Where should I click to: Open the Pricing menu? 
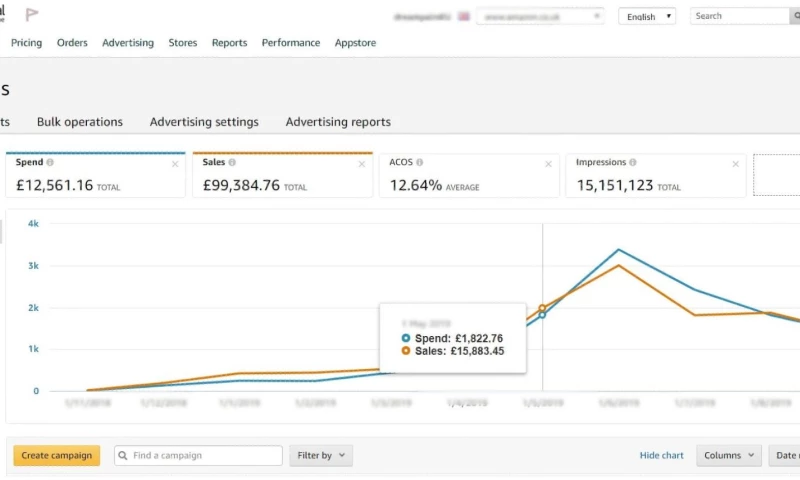[x=27, y=43]
